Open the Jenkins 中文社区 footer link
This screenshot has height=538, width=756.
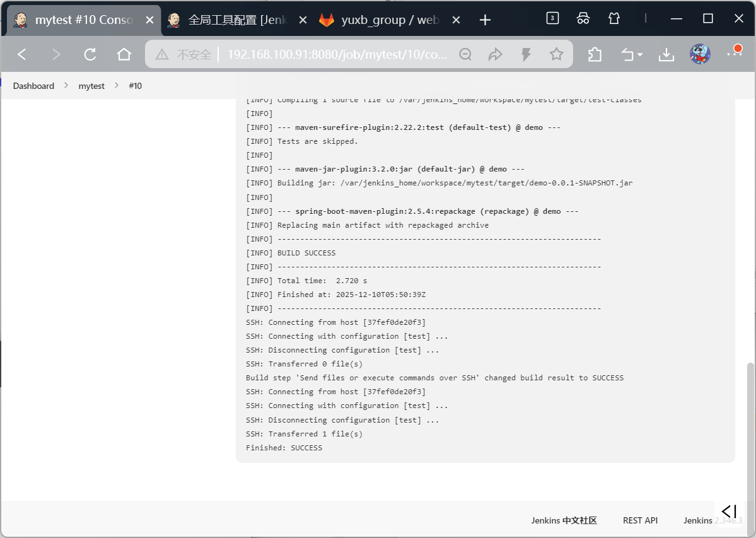564,520
